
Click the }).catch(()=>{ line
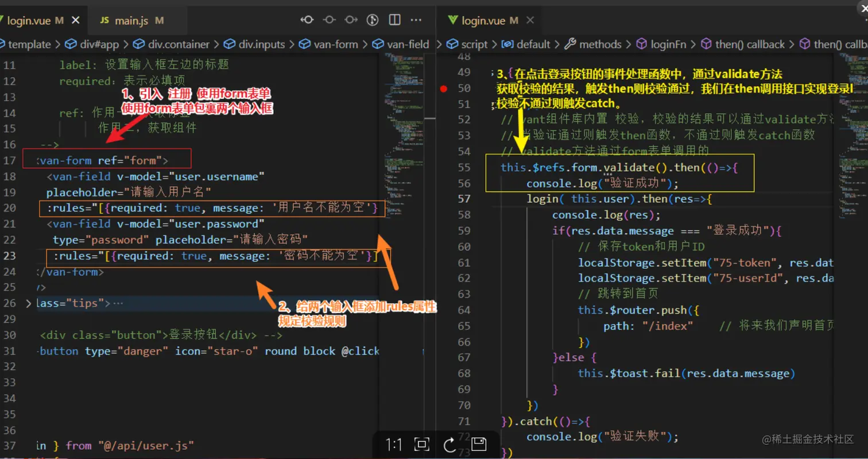(x=545, y=421)
